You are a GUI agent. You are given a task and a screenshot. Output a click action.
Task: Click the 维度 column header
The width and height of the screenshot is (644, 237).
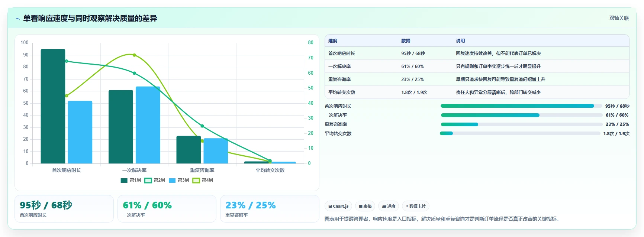(x=333, y=41)
